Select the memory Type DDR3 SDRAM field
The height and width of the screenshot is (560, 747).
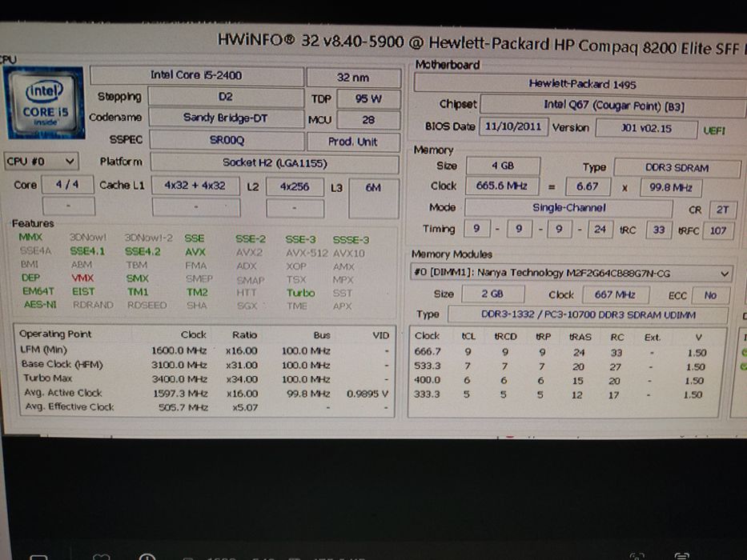(677, 168)
